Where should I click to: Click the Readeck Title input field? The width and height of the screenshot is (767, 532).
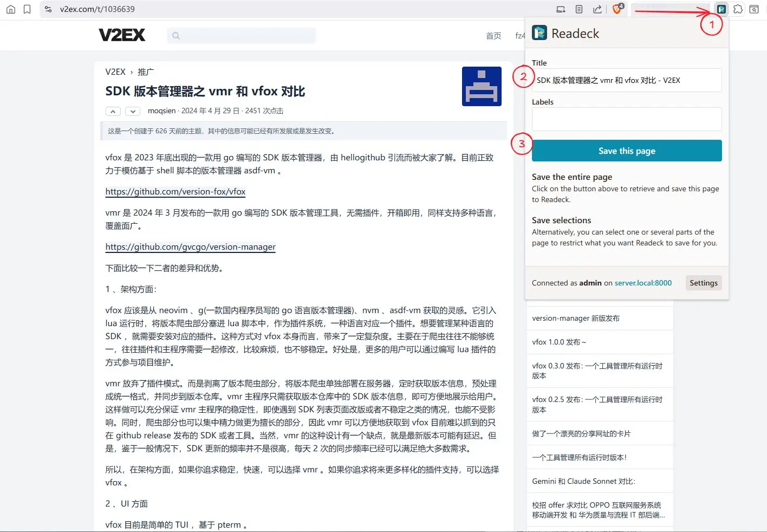626,80
